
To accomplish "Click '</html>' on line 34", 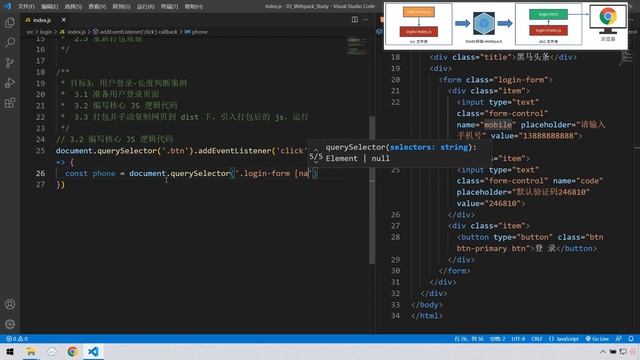I will coord(427,316).
